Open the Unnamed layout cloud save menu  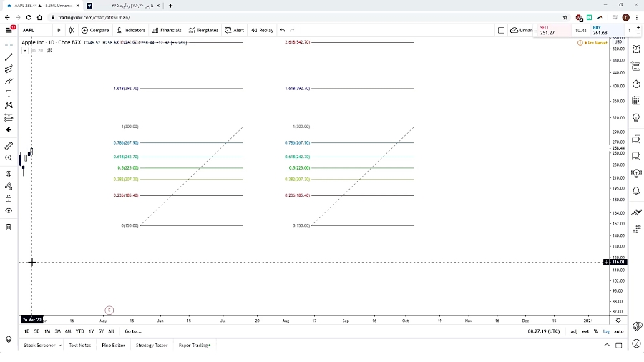pyautogui.click(x=521, y=30)
